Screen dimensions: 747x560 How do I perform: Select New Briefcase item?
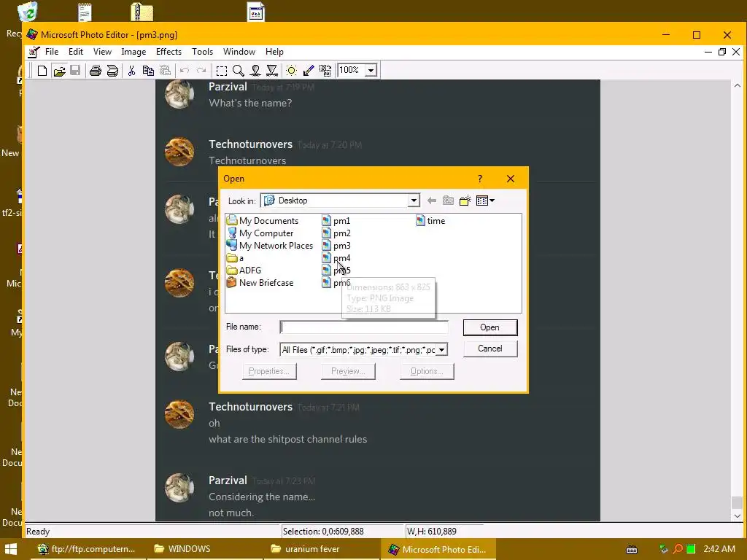click(260, 282)
